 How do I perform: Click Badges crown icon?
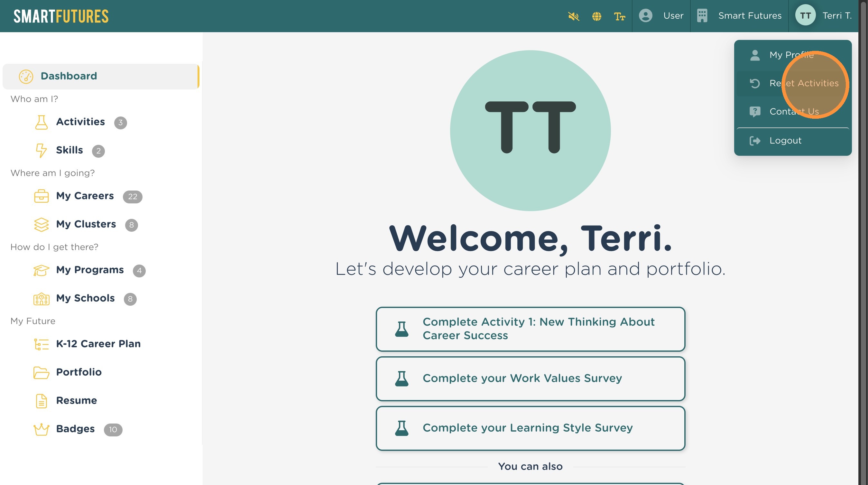(41, 429)
